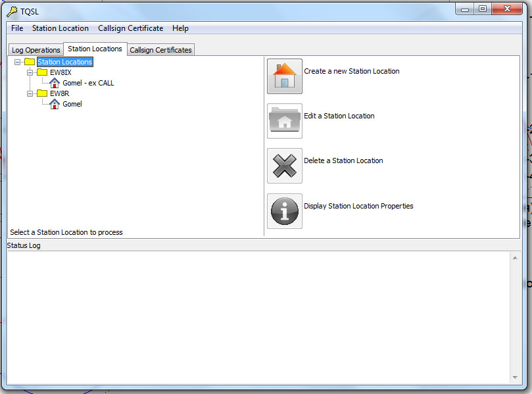532x394 pixels.
Task: Click the Create a new Station Location house icon
Action: coord(284,76)
